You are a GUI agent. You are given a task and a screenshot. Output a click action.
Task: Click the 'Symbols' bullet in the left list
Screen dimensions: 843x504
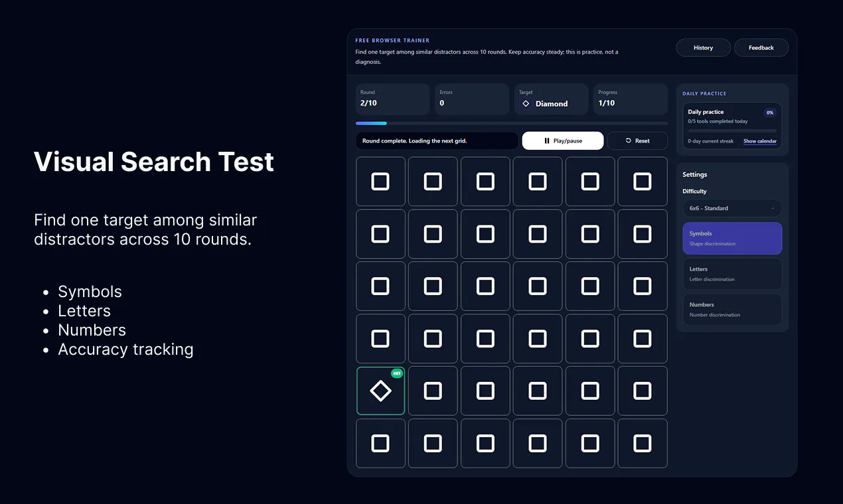coord(90,292)
